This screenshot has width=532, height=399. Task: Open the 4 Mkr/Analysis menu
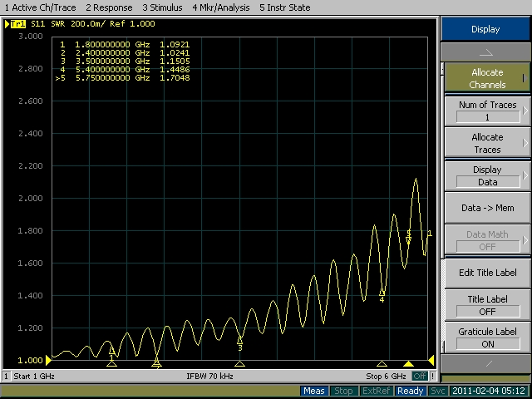(221, 7)
